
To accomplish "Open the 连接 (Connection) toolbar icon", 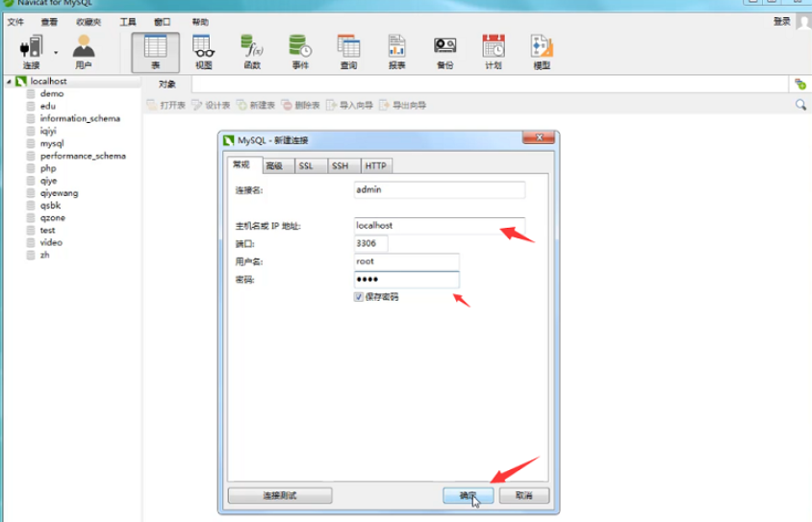I will pyautogui.click(x=31, y=52).
